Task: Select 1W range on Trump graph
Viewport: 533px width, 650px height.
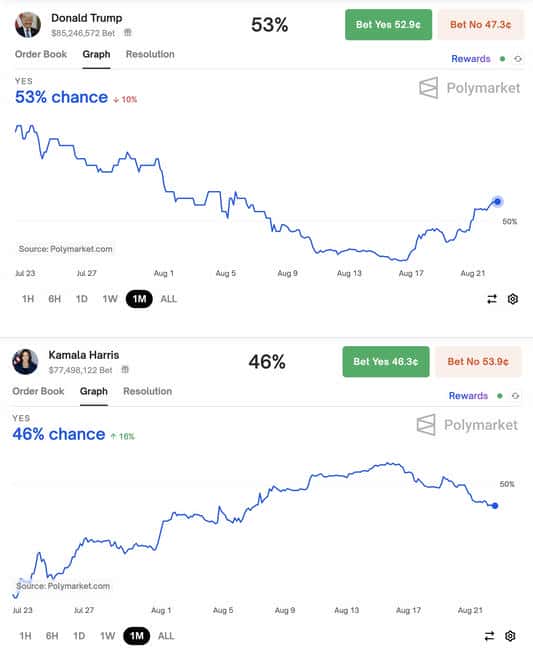Action: (110, 299)
